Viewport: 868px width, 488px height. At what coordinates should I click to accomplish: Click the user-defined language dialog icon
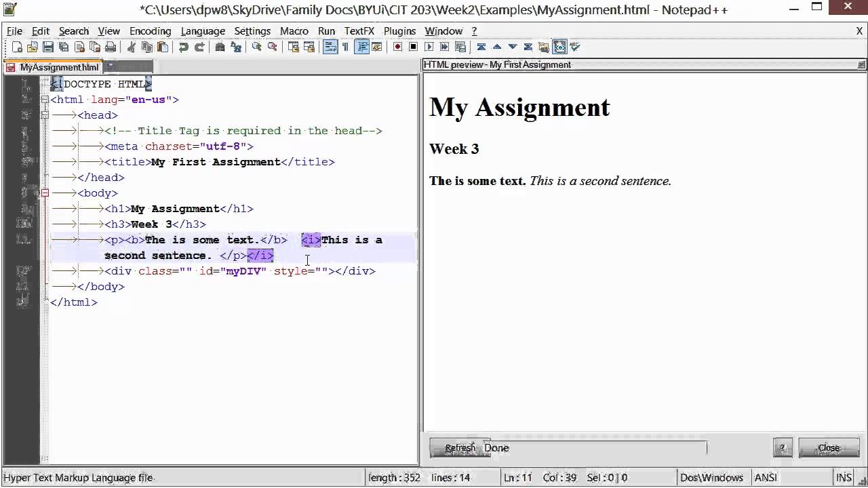pos(377,47)
